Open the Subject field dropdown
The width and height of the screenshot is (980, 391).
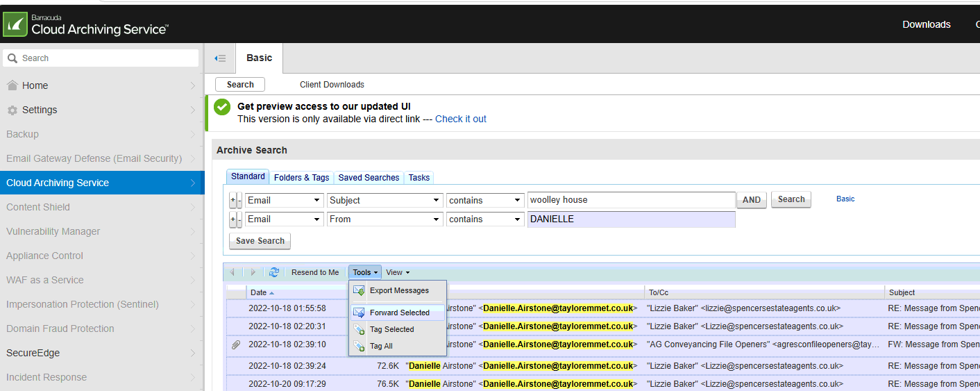tap(385, 200)
